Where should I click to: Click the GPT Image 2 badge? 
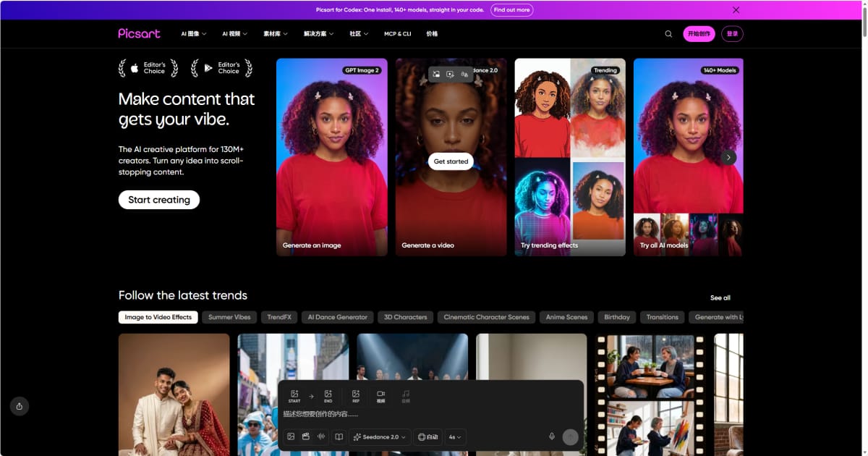tap(362, 70)
